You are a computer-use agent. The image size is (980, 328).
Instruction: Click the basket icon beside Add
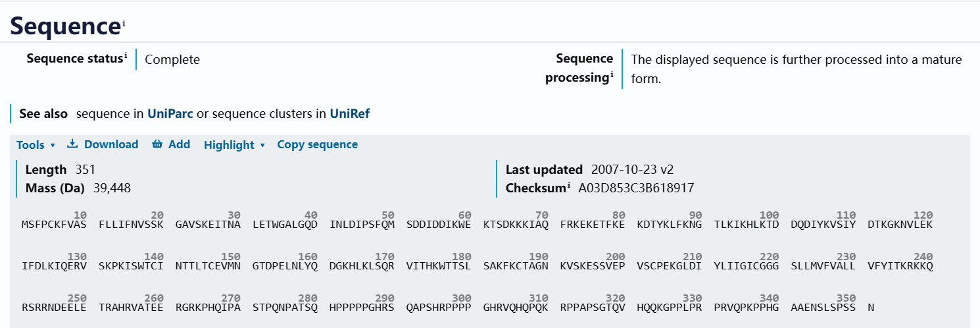click(x=157, y=144)
